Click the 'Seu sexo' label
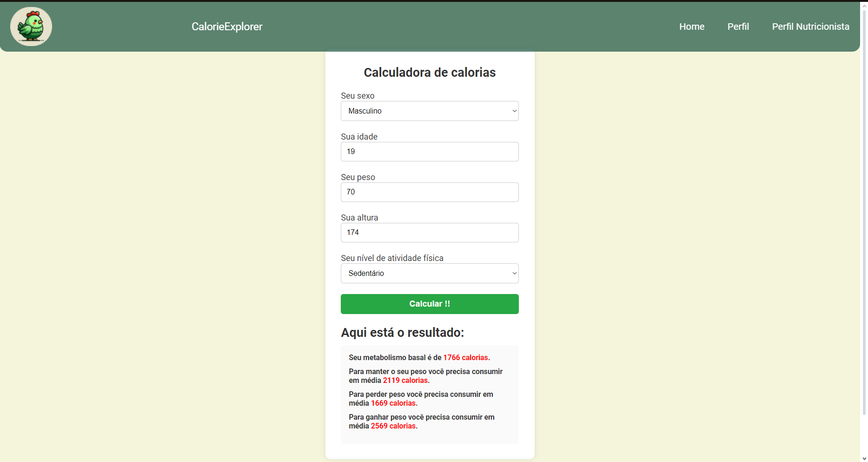 click(x=358, y=96)
